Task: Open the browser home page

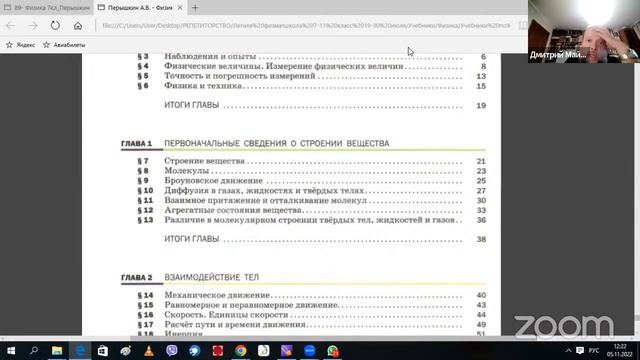Action: click(x=78, y=26)
